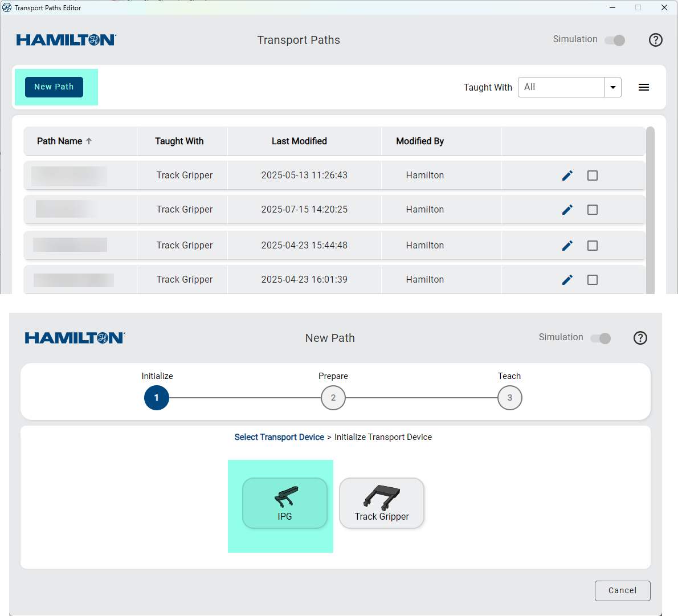The width and height of the screenshot is (678, 616).
Task: Check the box for the 2025-05-13 path row
Action: pos(593,176)
